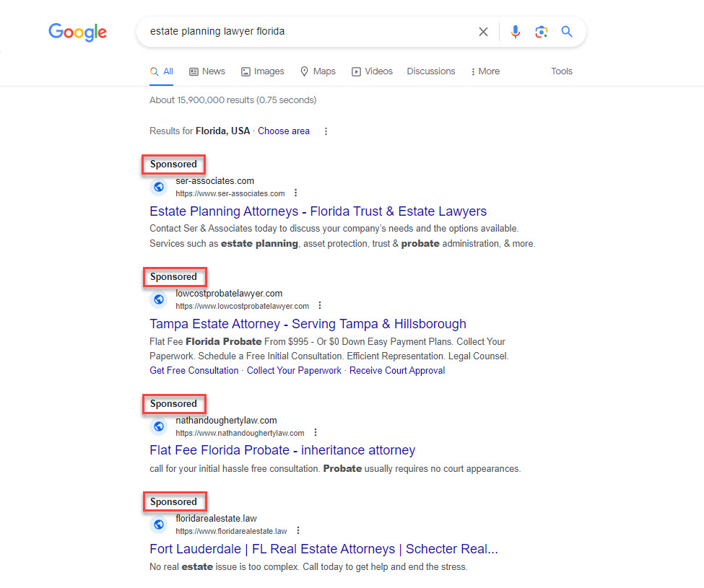Open Tampa Estate Attorney result title
This screenshot has height=588, width=704.
[x=308, y=324]
